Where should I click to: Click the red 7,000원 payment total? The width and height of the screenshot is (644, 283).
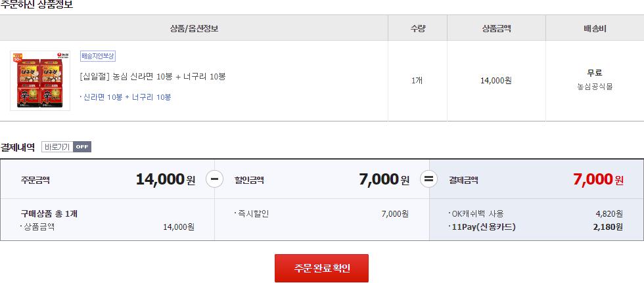tap(597, 179)
